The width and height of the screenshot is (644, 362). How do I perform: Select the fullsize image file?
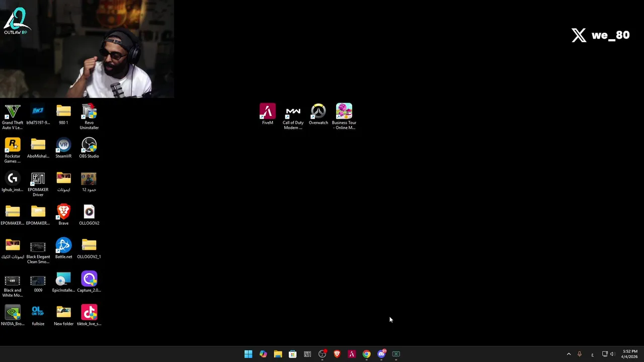tap(38, 316)
